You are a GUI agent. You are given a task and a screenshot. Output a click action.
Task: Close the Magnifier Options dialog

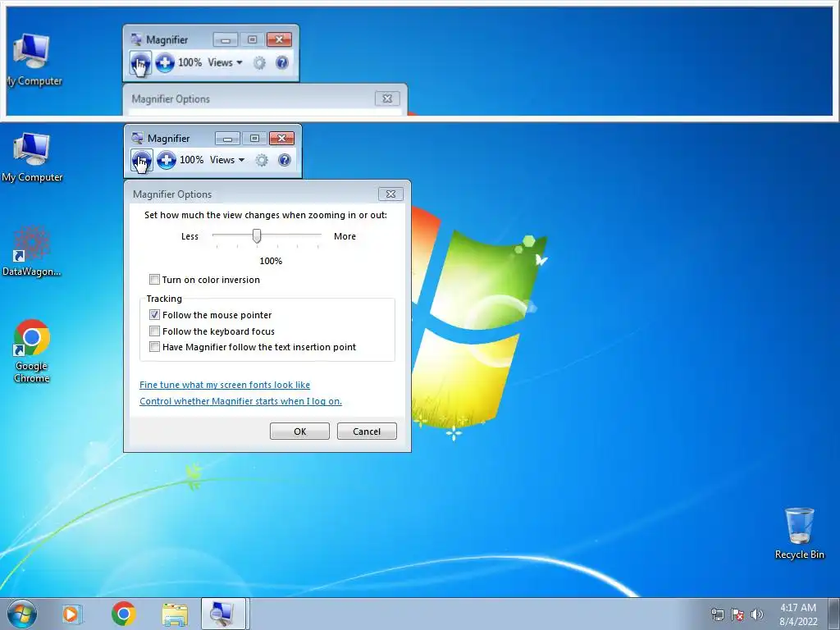click(390, 194)
